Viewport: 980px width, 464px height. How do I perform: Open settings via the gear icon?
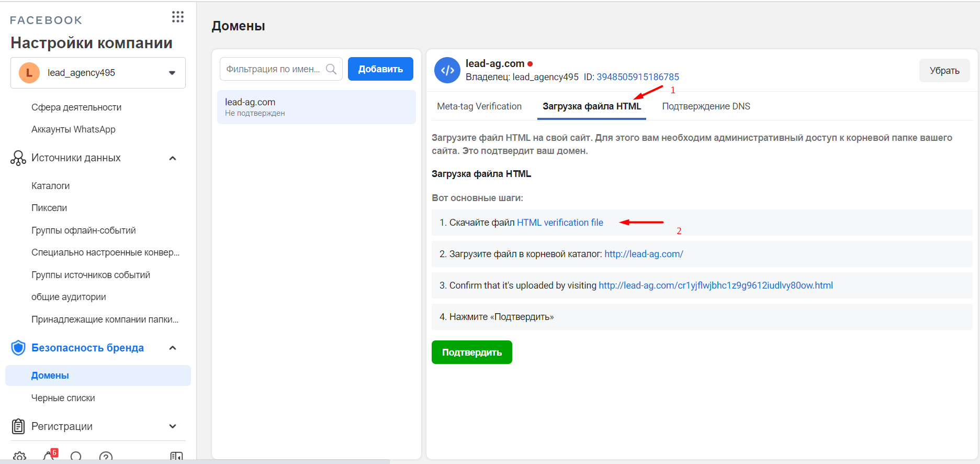(20, 457)
